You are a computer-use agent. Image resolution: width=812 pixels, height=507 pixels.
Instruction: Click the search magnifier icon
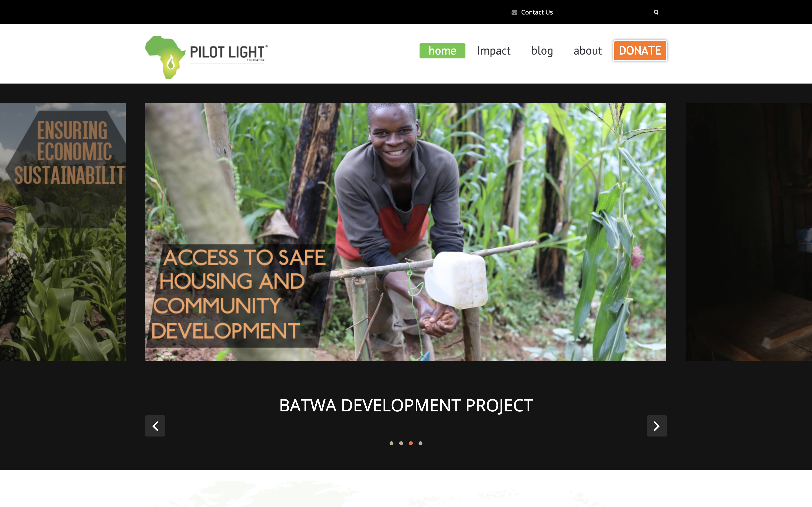click(x=656, y=12)
